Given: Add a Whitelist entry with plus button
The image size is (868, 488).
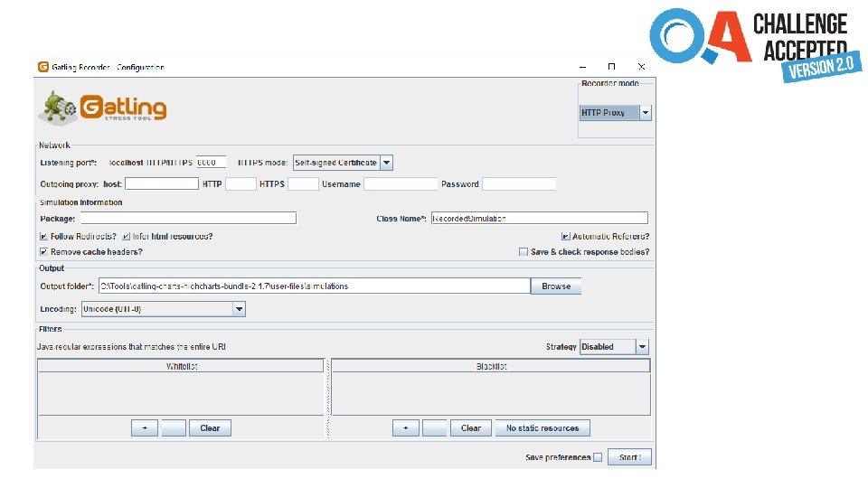Looking at the screenshot, I should point(145,427).
